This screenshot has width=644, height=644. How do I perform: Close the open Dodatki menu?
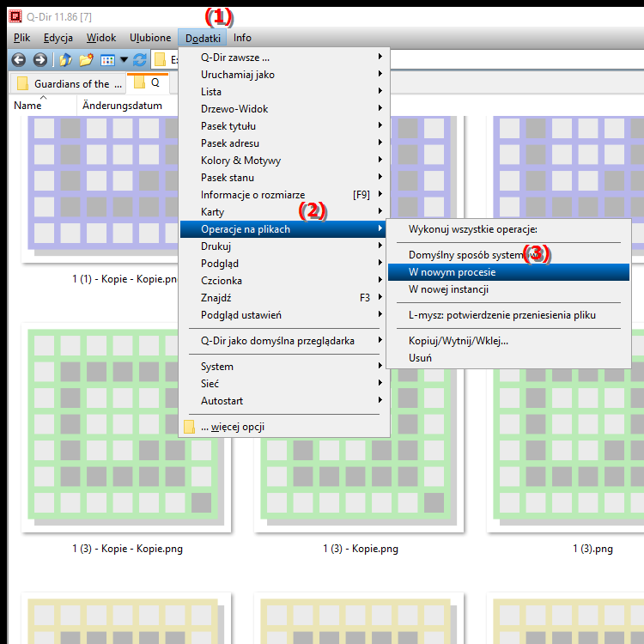203,38
